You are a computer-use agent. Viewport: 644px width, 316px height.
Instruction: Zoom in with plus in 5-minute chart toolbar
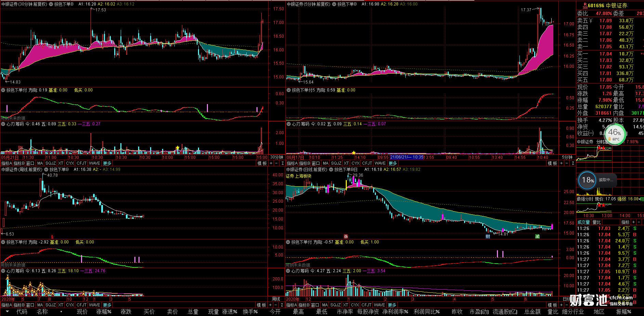[561, 163]
